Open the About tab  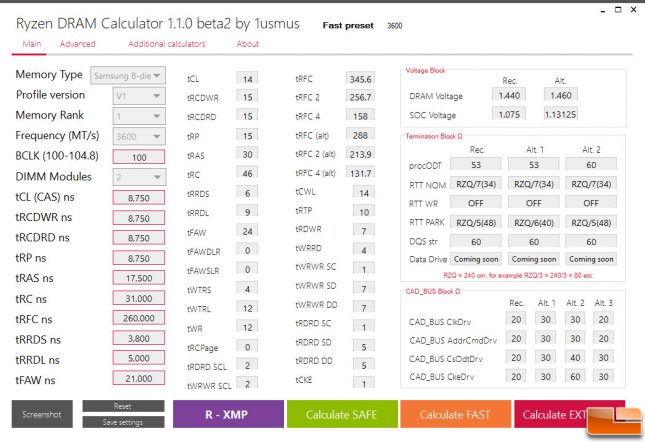click(248, 44)
